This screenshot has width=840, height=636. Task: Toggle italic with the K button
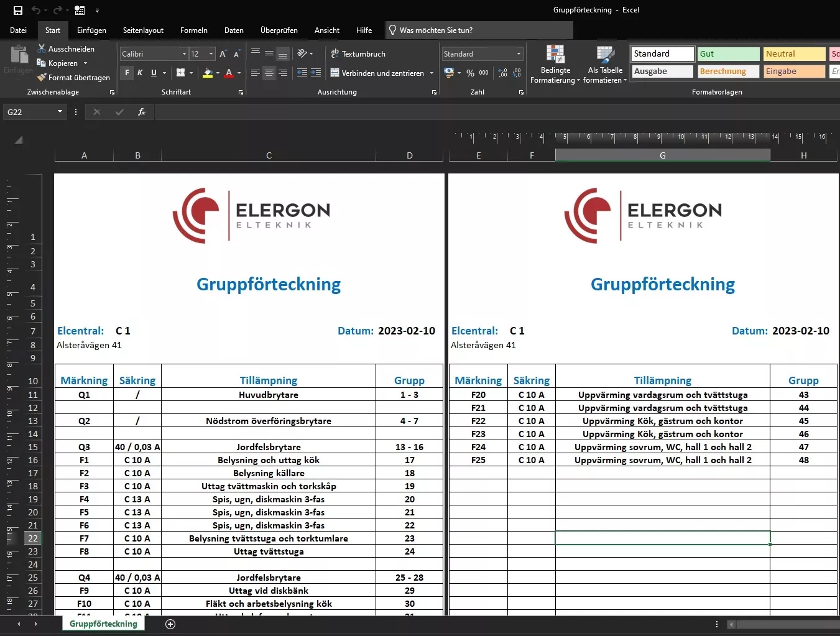click(140, 73)
